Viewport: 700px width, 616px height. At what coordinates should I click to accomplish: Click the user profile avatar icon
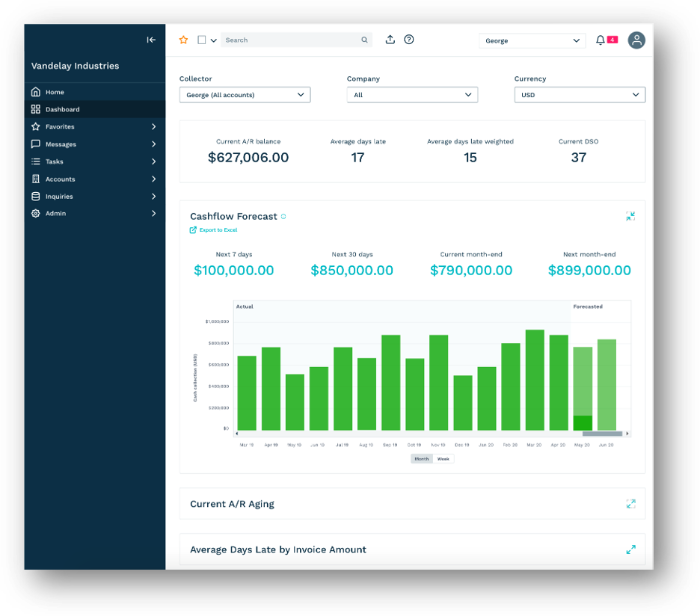pyautogui.click(x=636, y=40)
